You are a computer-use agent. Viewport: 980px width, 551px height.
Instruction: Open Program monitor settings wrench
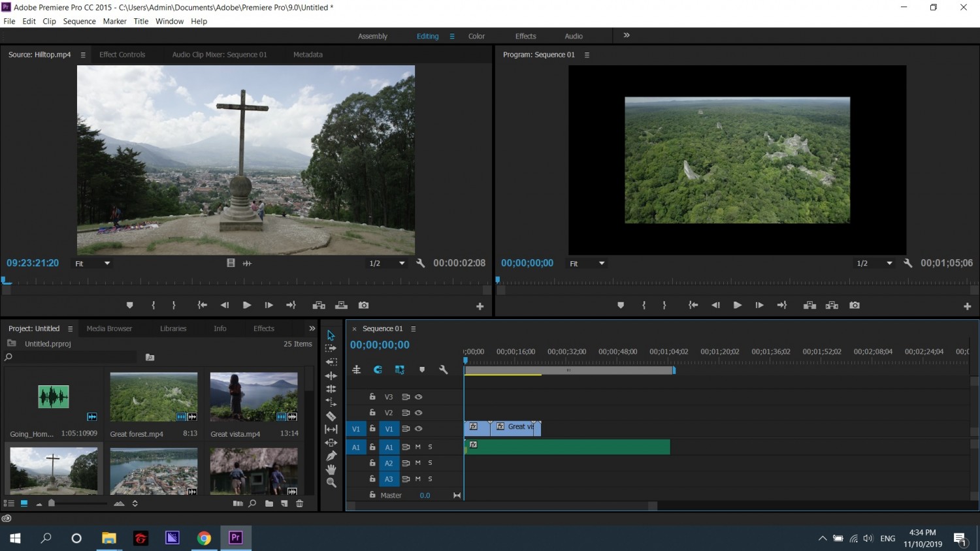[907, 263]
